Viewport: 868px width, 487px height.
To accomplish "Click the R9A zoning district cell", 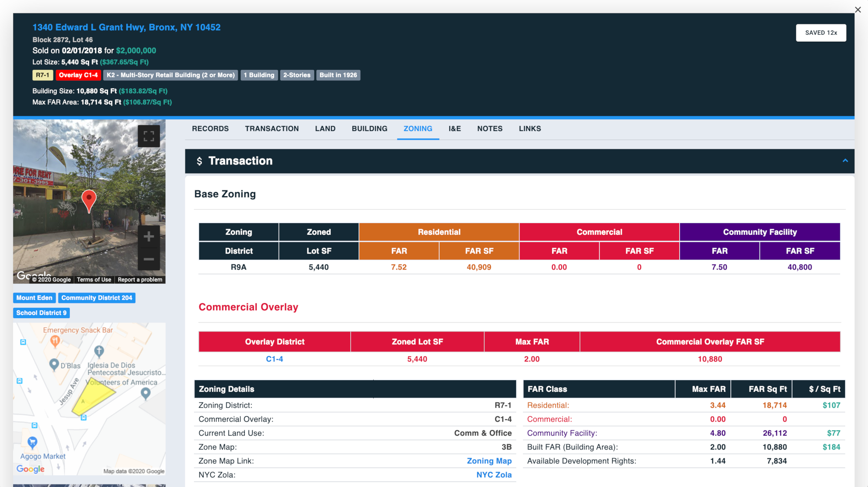I will 238,267.
